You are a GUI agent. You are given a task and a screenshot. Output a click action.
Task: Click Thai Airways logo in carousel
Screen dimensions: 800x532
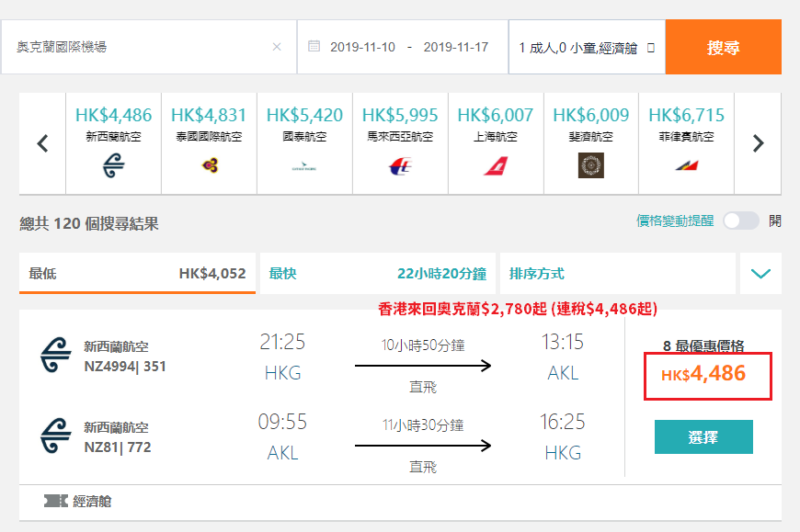point(209,165)
